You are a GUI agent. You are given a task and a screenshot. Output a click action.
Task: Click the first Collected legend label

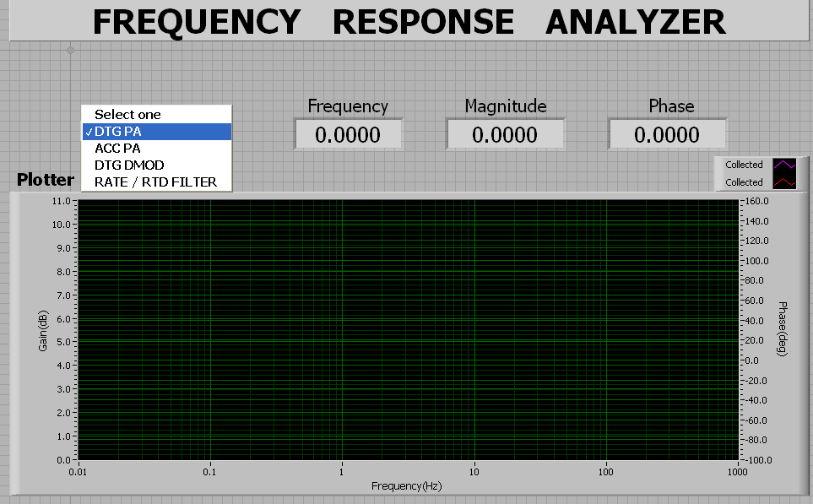tap(744, 165)
